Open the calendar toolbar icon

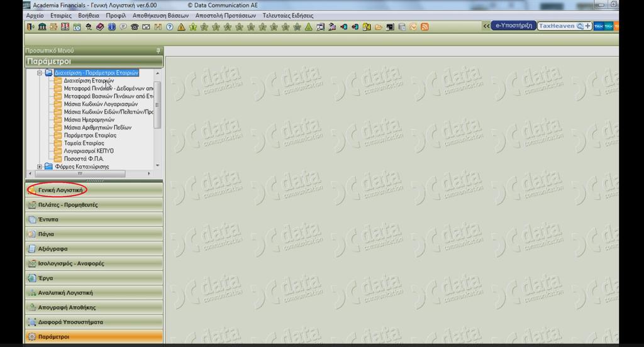tap(77, 27)
